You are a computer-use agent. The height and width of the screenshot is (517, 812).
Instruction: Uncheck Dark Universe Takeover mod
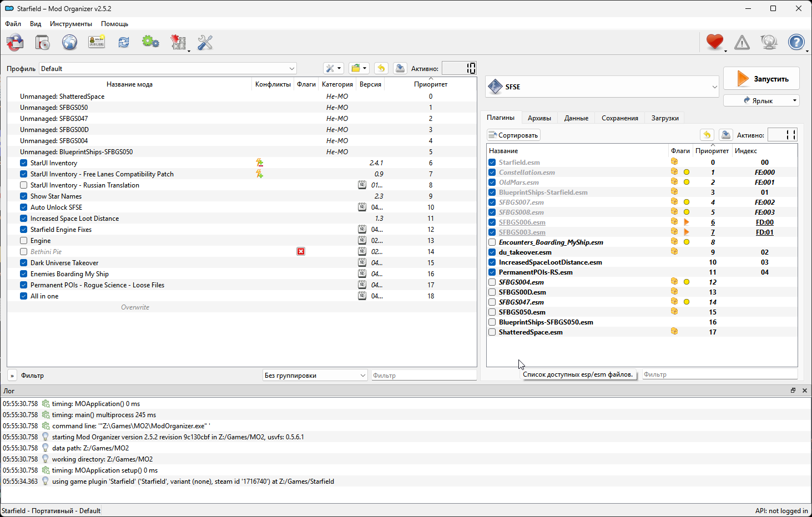(24, 263)
